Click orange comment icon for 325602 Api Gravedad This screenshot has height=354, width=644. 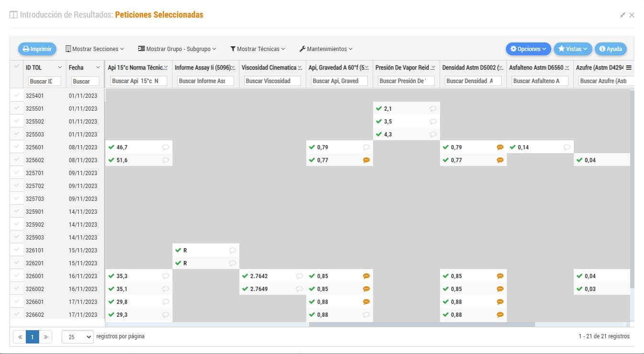366,160
